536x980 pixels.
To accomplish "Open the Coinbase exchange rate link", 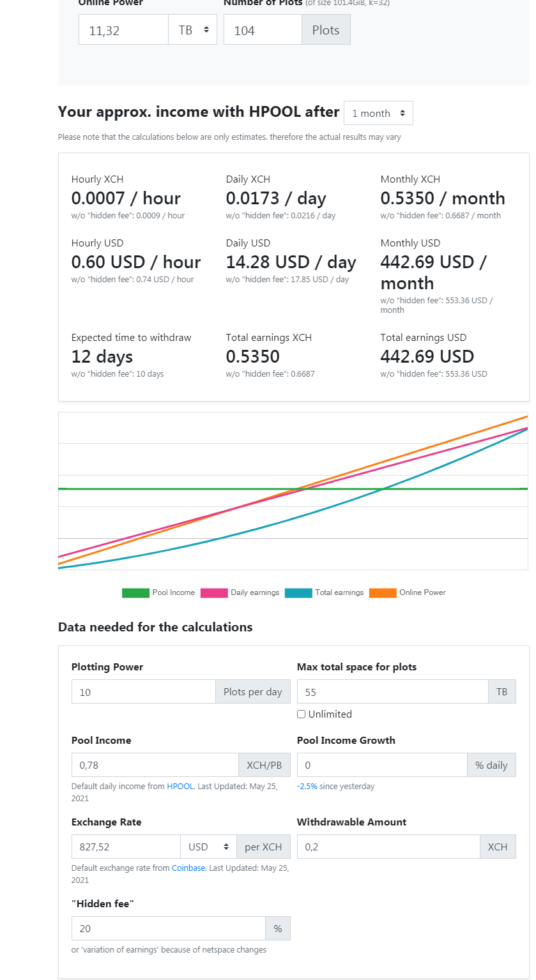I will [188, 868].
